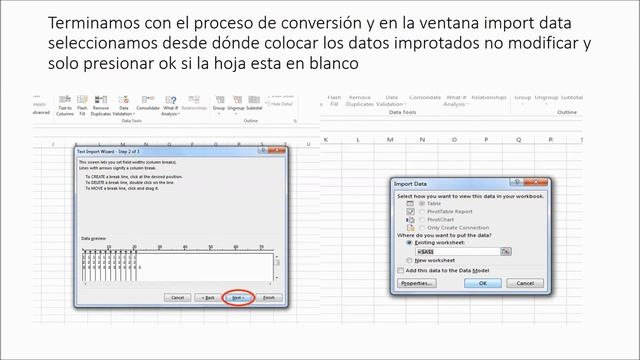Click data preview horizontal scroll left arrow
This screenshot has width=640, height=360.
click(85, 284)
